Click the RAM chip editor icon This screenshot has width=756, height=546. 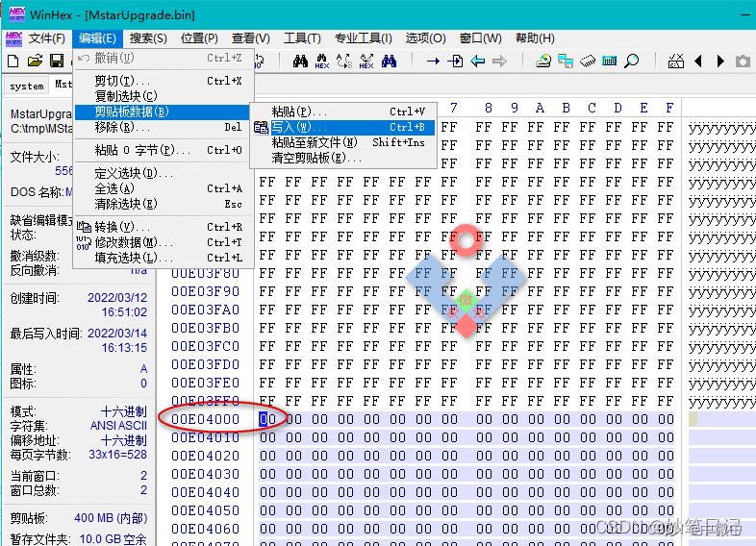pyautogui.click(x=588, y=61)
